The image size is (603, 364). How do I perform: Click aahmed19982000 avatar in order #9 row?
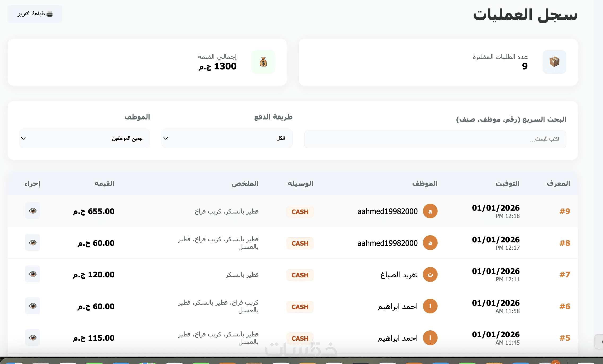pyautogui.click(x=430, y=211)
